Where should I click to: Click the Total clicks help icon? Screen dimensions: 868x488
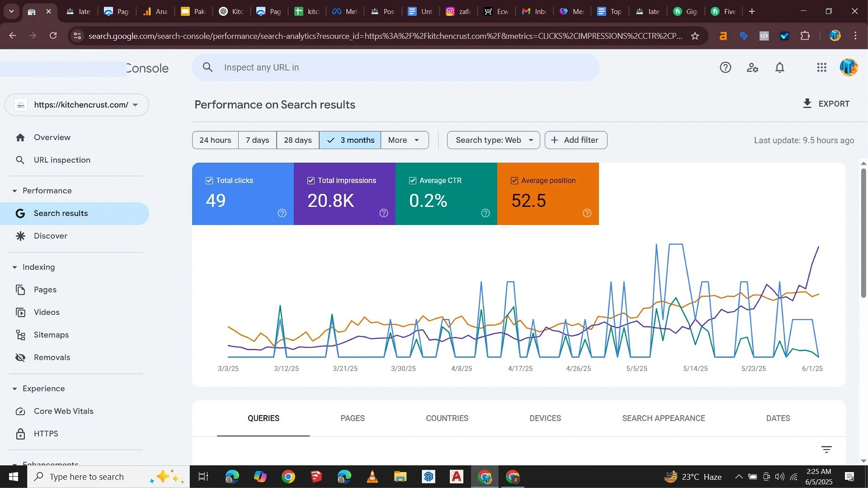coord(282,213)
